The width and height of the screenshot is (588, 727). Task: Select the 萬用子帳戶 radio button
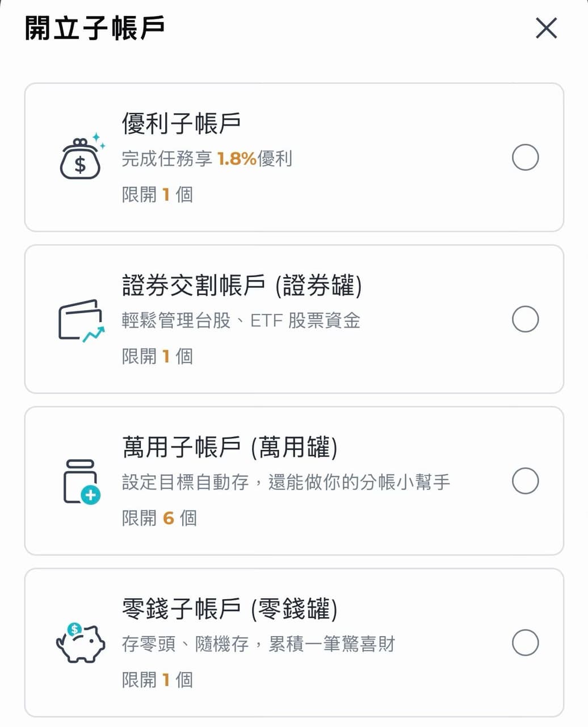[525, 481]
